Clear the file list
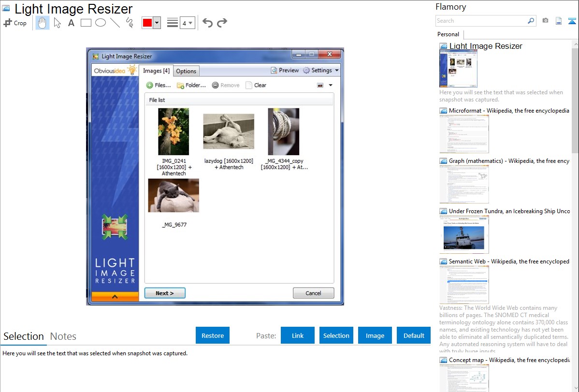Image resolution: width=579 pixels, height=392 pixels. point(256,86)
